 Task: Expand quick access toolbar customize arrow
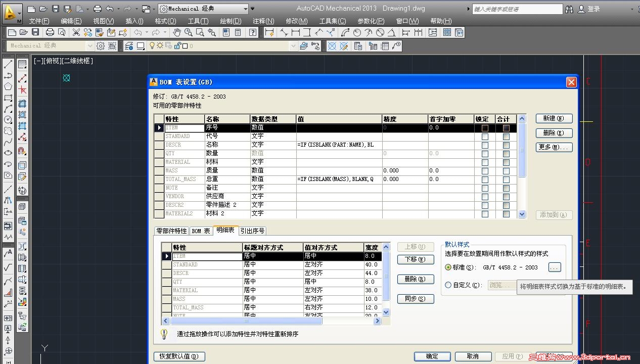(253, 9)
